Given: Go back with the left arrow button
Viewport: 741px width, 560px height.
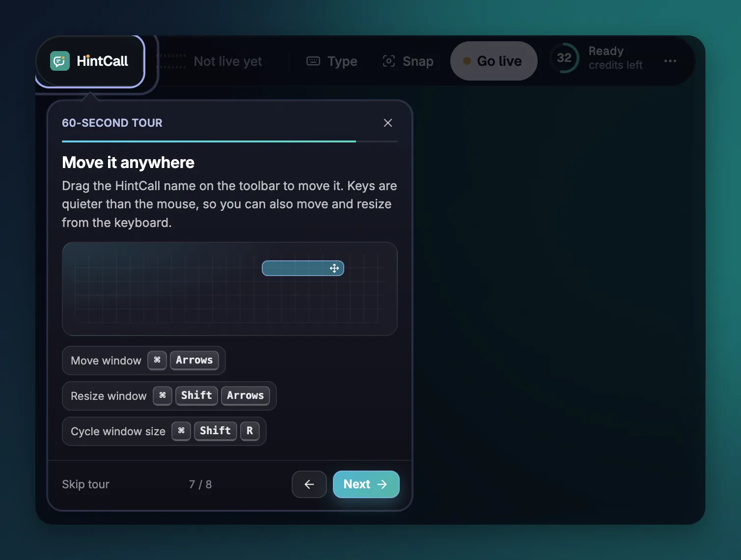Looking at the screenshot, I should click(309, 484).
